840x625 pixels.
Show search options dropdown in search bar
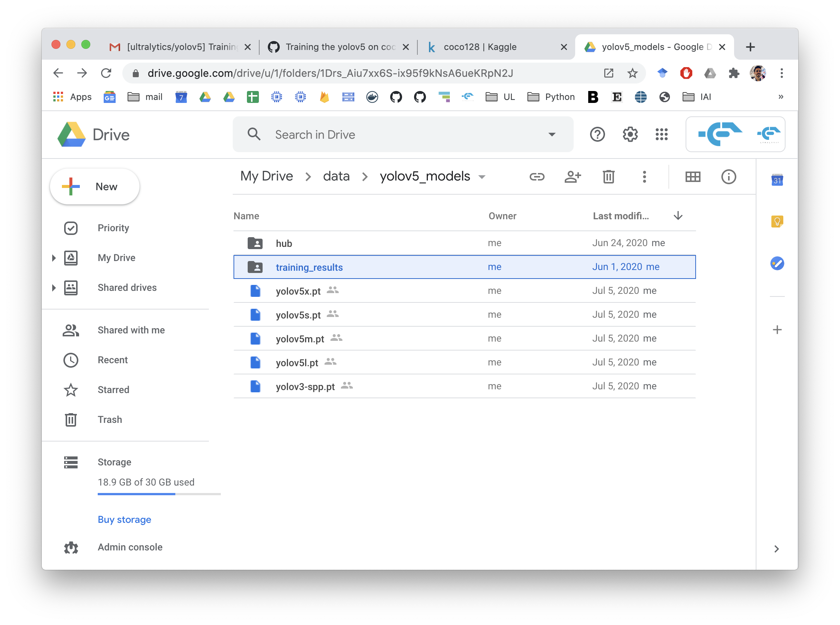[x=552, y=134]
